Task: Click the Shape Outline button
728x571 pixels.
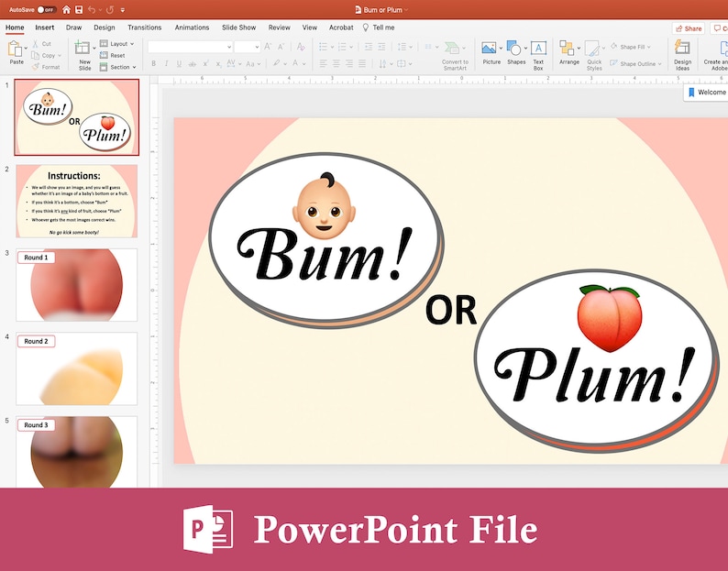Action: [x=634, y=63]
